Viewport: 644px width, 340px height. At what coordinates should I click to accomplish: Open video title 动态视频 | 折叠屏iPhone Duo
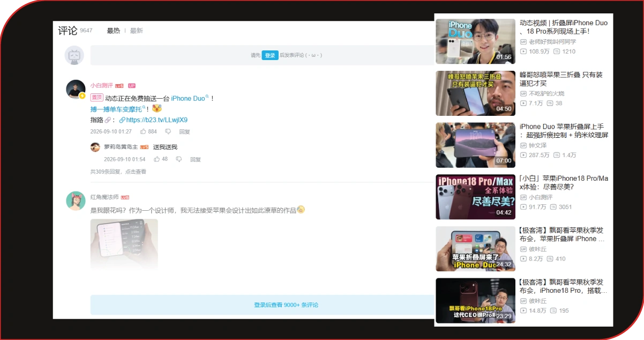564,27
